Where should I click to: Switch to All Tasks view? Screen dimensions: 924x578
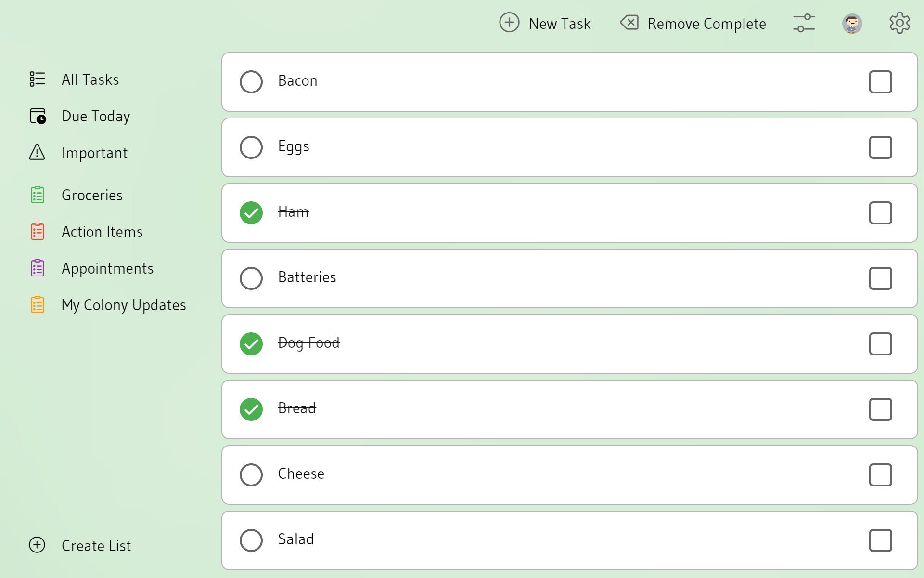90,79
